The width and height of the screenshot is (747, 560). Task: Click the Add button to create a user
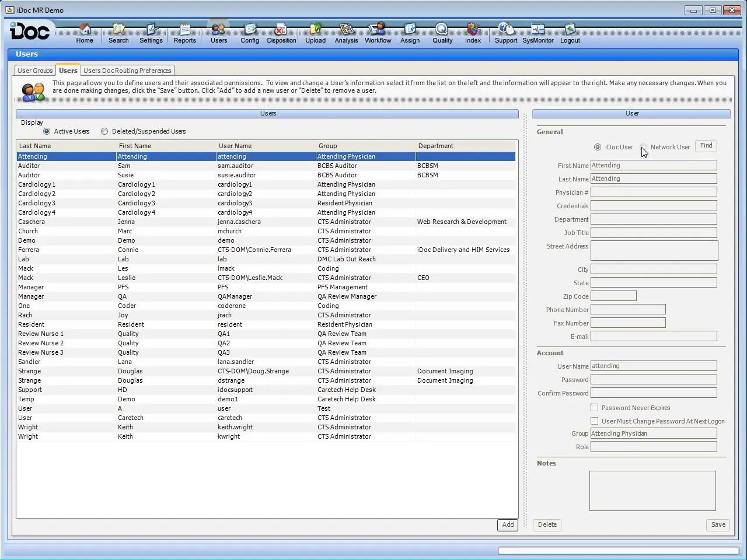(x=507, y=524)
